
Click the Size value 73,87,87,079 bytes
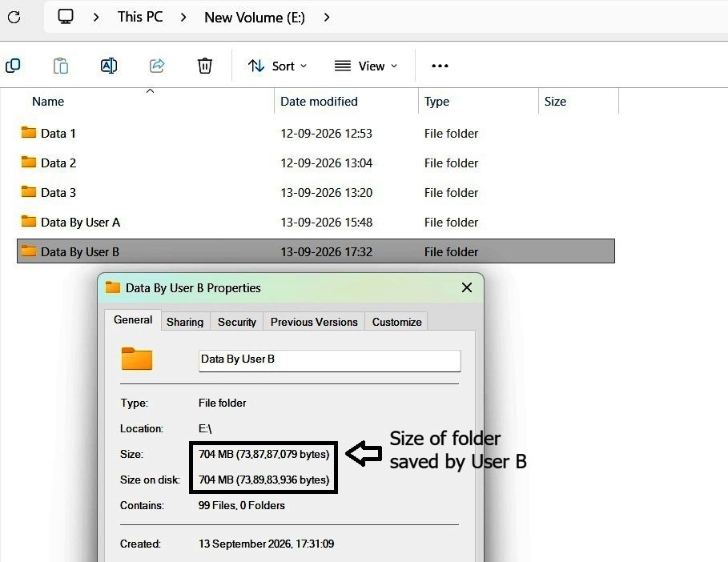pyautogui.click(x=263, y=454)
